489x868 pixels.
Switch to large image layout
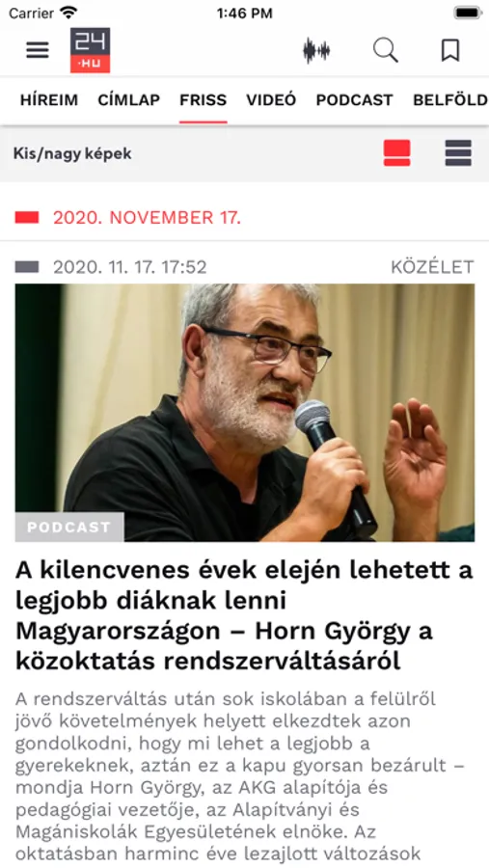point(397,153)
